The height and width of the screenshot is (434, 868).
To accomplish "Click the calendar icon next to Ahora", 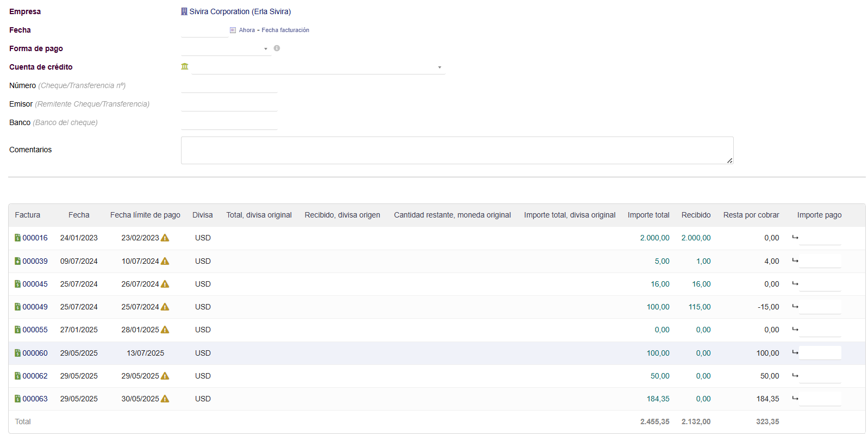I will [x=233, y=30].
